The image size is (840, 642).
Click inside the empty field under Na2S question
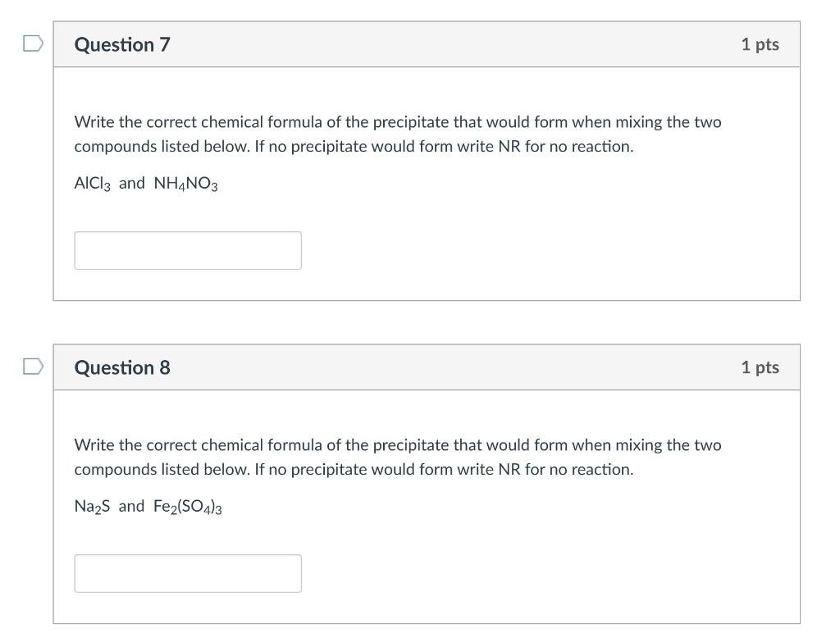(187, 573)
